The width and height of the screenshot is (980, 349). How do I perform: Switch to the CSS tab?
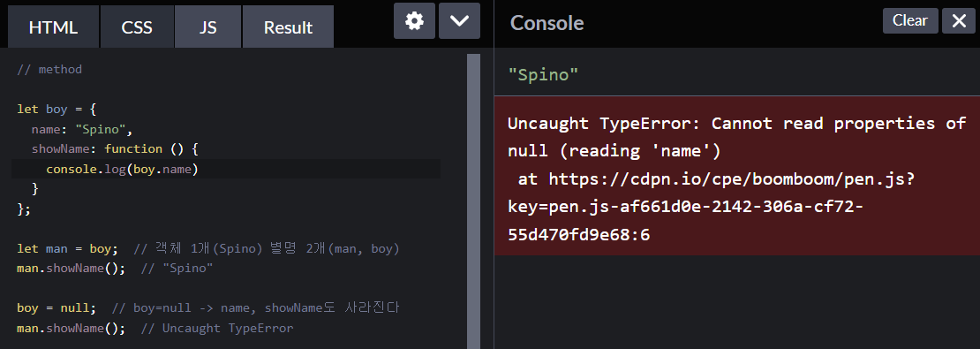137,27
